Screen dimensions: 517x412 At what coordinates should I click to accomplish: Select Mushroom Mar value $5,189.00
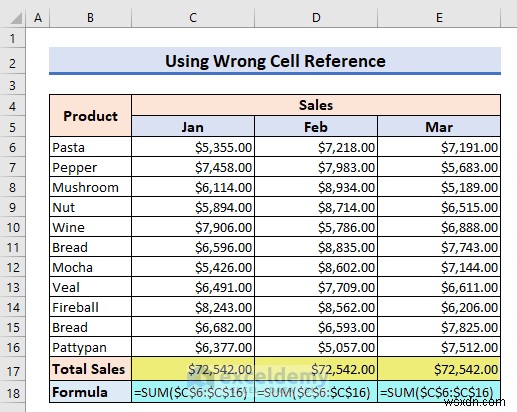(439, 187)
